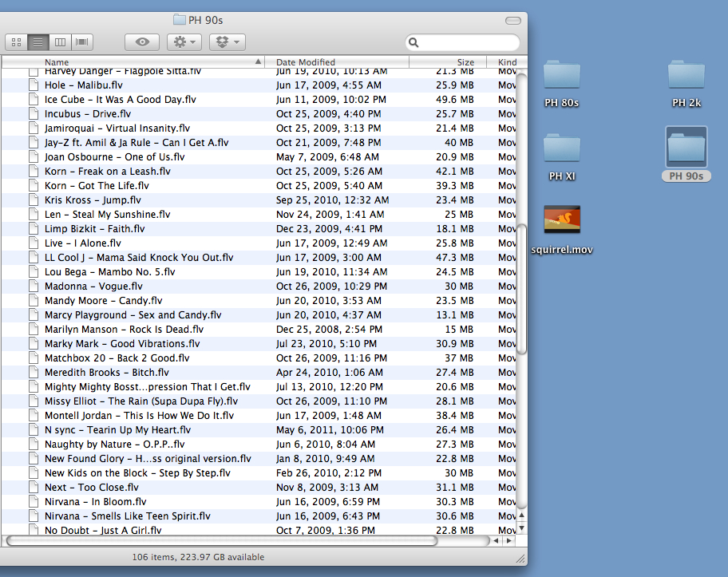Click the vertical scroll up arrow
Viewport: 728px width, 577px height.
(522, 516)
